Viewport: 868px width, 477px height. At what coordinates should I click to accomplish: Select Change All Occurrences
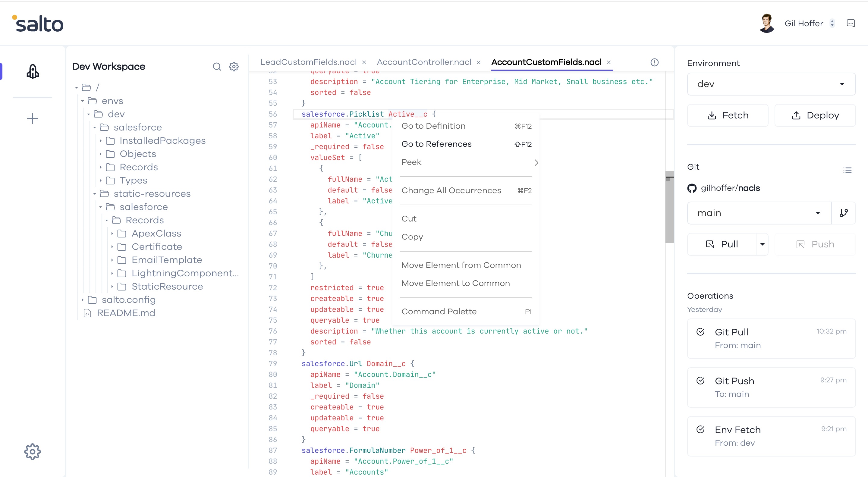click(466, 191)
